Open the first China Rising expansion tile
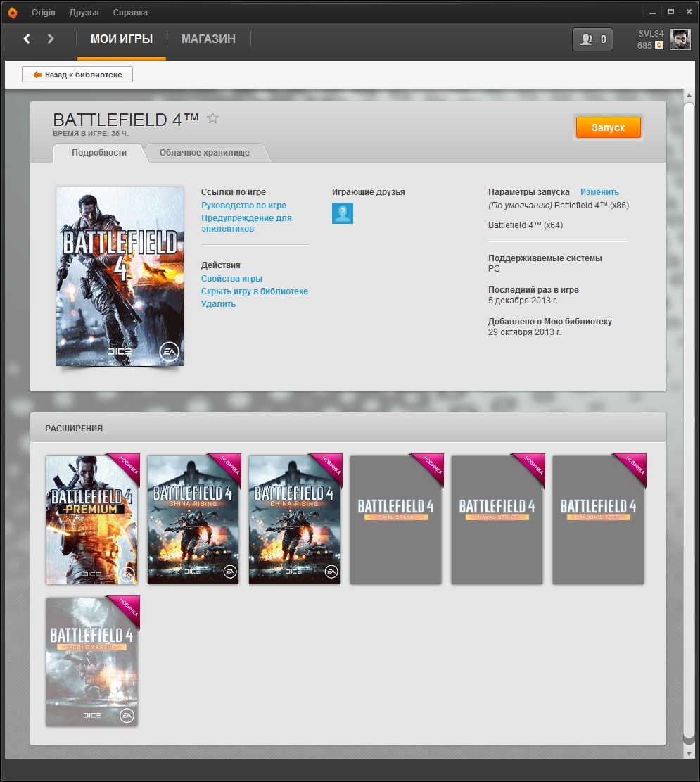Screen dimensions: 700x782 click(x=193, y=519)
